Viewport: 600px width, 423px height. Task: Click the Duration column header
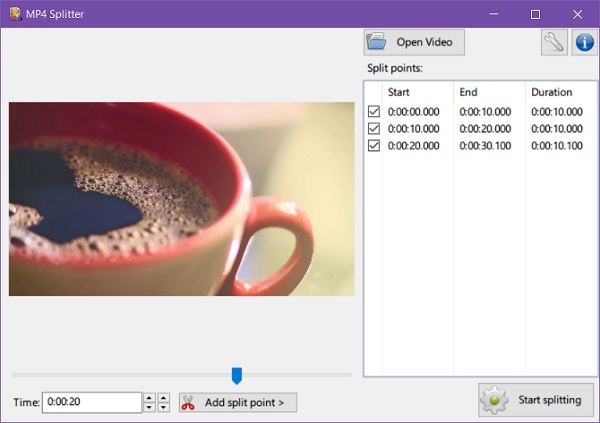551,92
